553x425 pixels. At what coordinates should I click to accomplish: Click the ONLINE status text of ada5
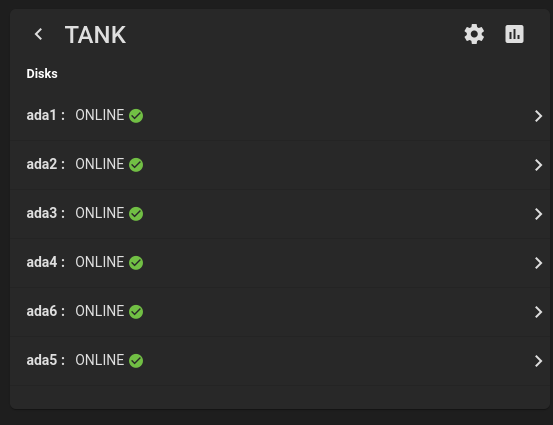click(x=99, y=360)
